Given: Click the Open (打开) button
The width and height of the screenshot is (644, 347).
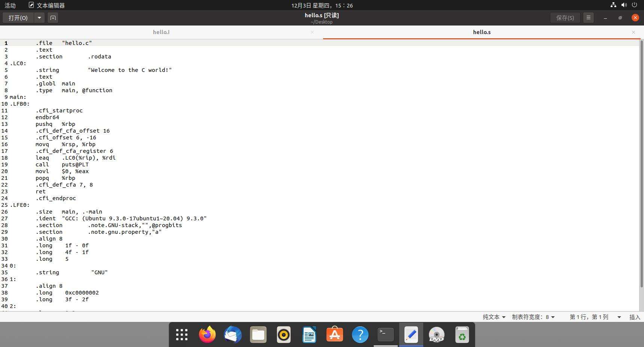Looking at the screenshot, I should [x=18, y=18].
